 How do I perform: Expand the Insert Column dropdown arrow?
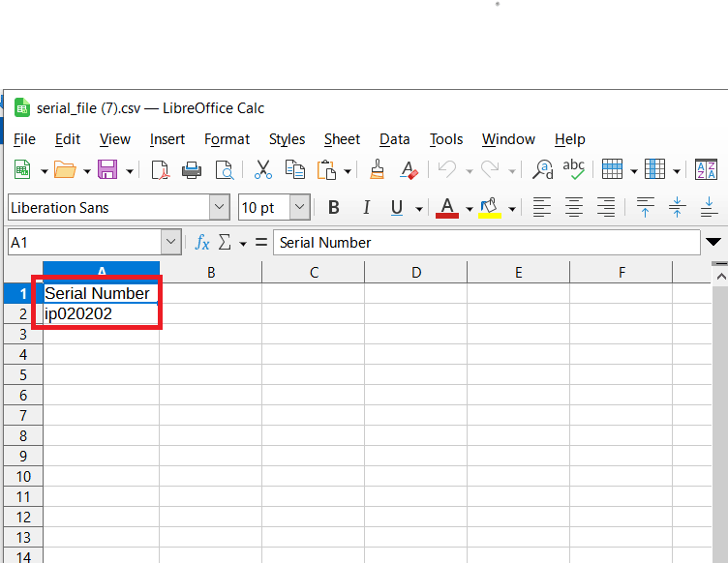click(x=677, y=171)
